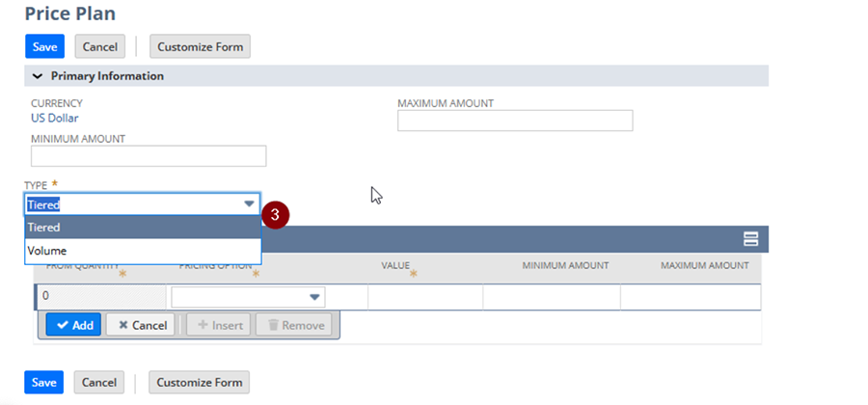Click the Insert row button
The height and width of the screenshot is (405, 868).
tap(218, 325)
